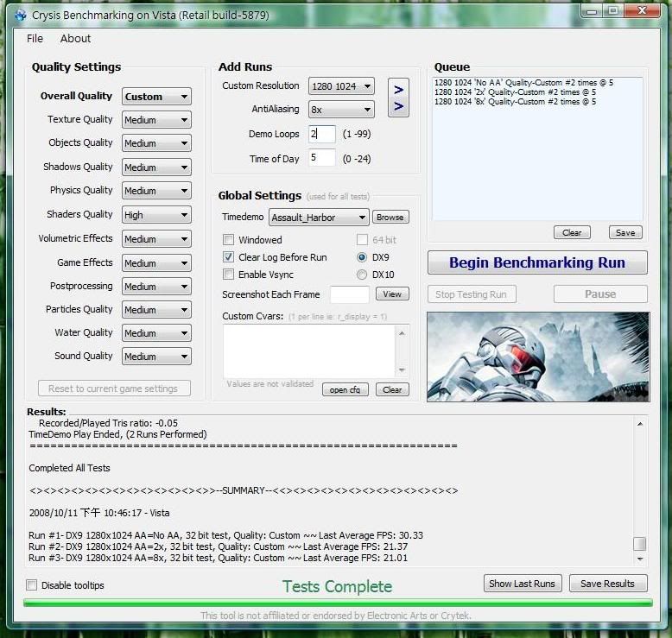The image size is (672, 638).
Task: Click the open cfg button
Action: point(345,389)
